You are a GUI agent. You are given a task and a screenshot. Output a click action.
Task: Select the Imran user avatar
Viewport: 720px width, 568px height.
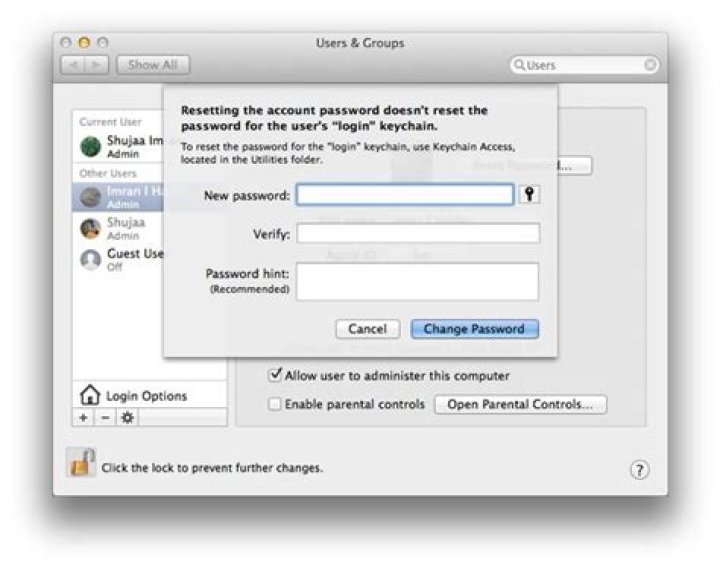[x=90, y=197]
